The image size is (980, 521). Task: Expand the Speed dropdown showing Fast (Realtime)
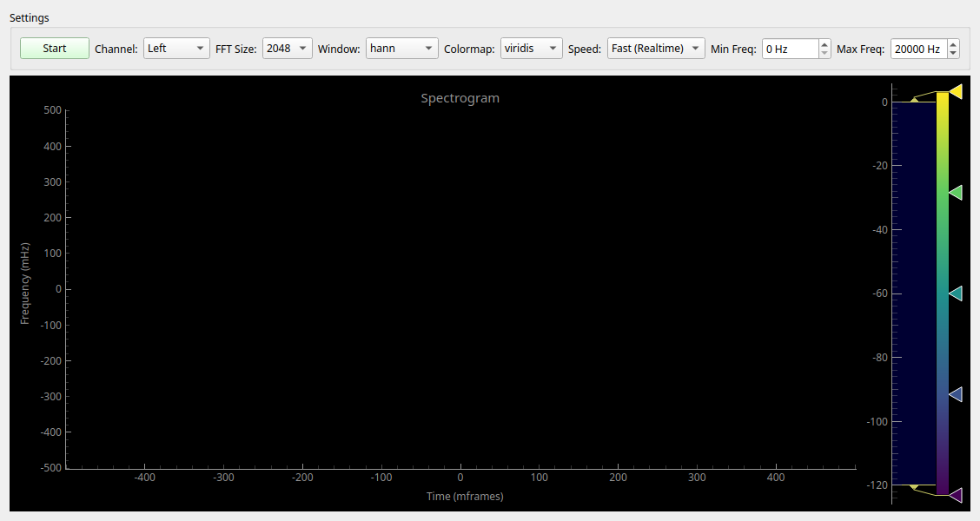656,48
